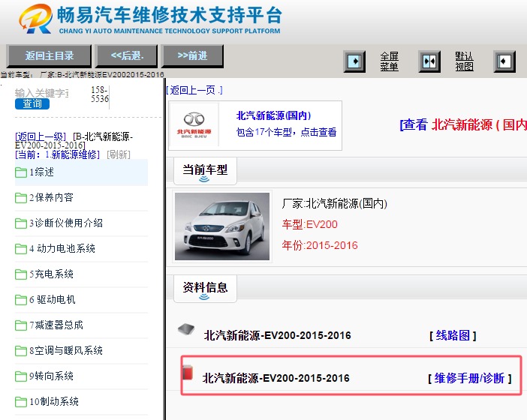This screenshot has width=527, height=420.
Task: Select the 当前车型 tab
Action: pos(205,171)
